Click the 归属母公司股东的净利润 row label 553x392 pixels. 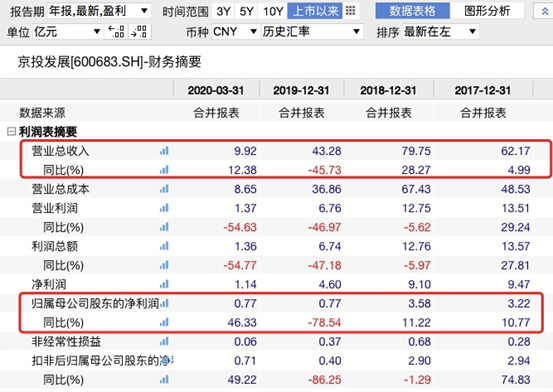(95, 303)
